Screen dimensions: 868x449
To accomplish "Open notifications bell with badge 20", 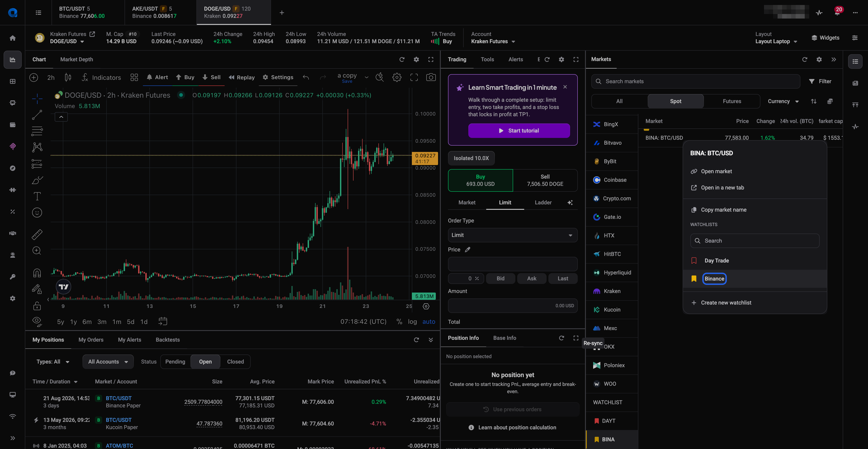I will tap(837, 12).
